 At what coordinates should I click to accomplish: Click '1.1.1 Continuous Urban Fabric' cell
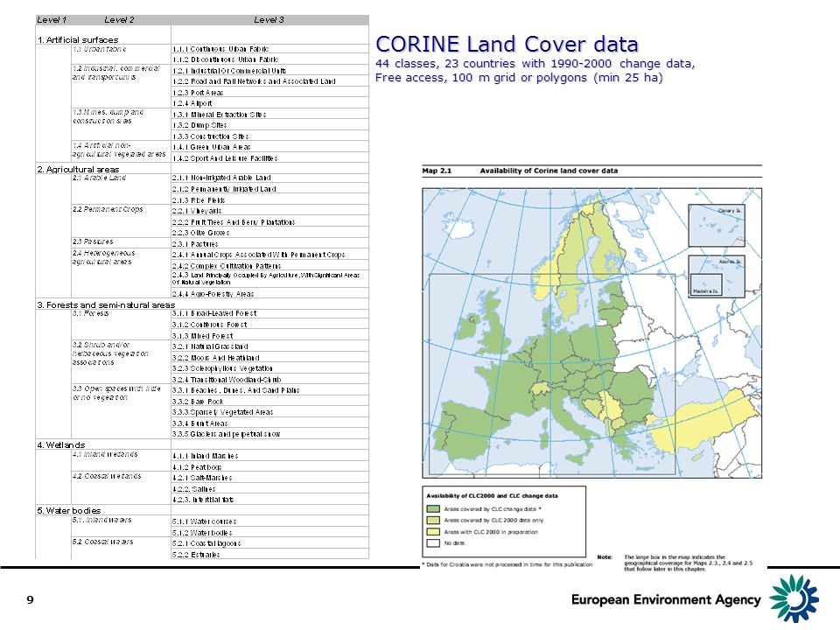(270, 49)
